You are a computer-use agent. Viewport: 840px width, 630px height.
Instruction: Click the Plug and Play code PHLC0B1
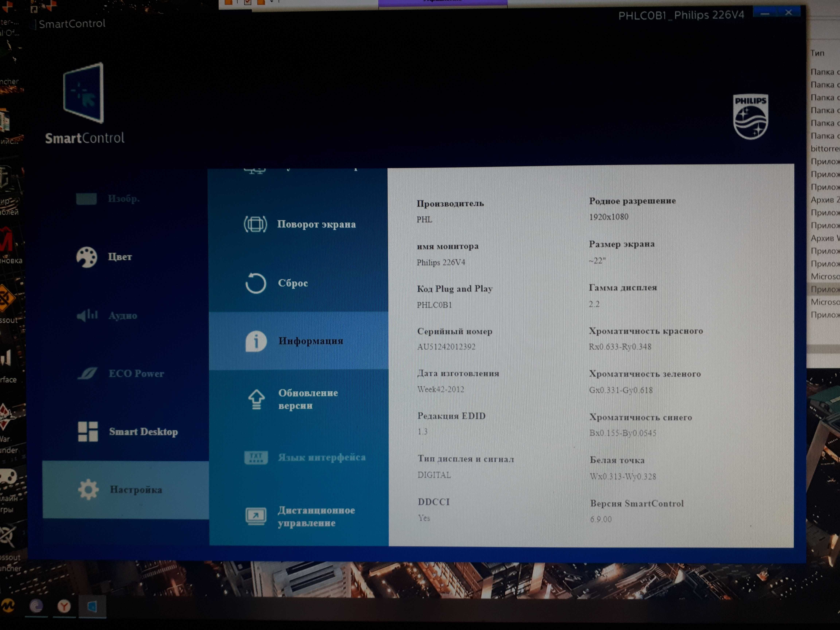pos(434,305)
